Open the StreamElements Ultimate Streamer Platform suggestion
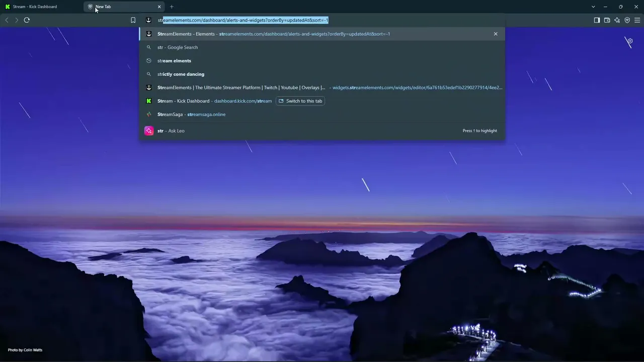This screenshot has width=644, height=362. tap(322, 87)
